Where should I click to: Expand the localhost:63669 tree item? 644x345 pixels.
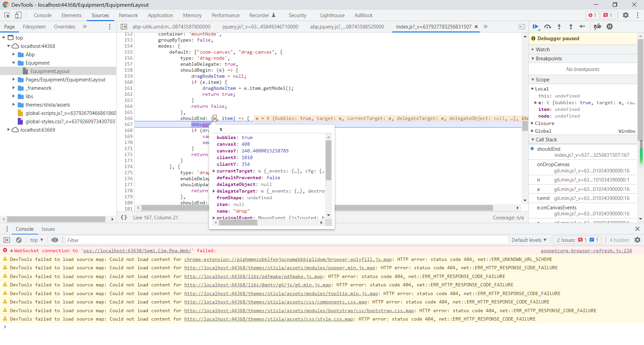[x=8, y=130]
